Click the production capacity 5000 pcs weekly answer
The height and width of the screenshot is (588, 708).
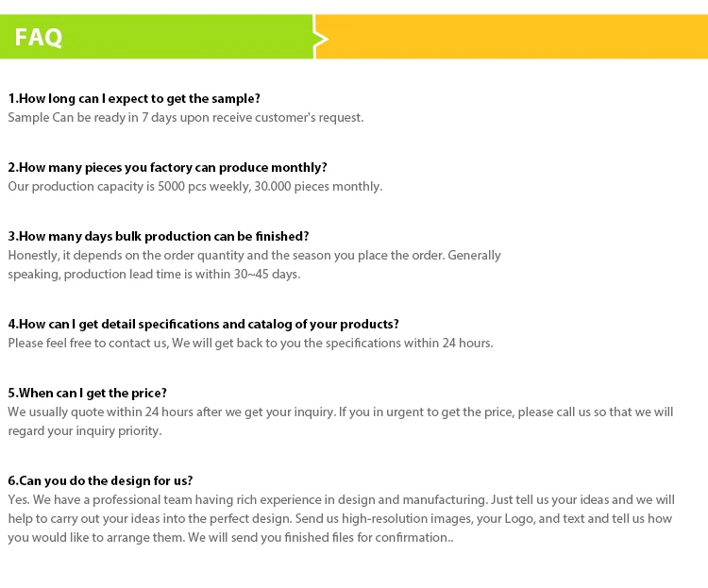194,186
